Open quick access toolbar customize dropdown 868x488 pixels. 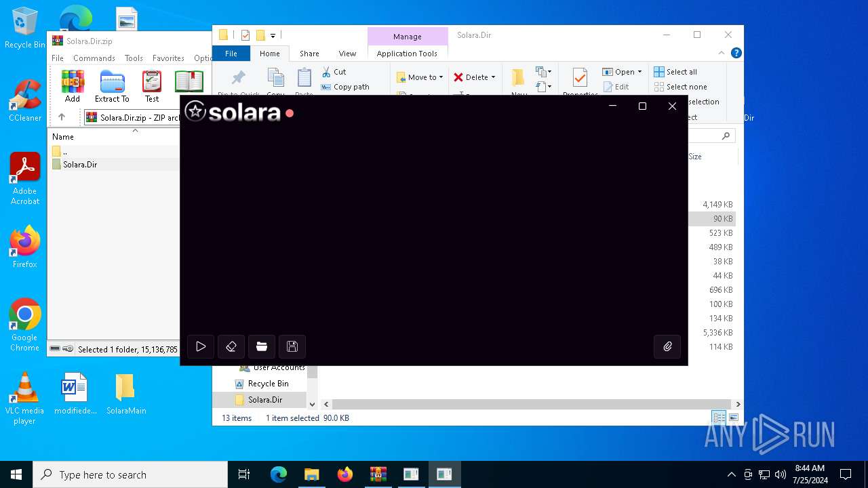pyautogui.click(x=273, y=35)
